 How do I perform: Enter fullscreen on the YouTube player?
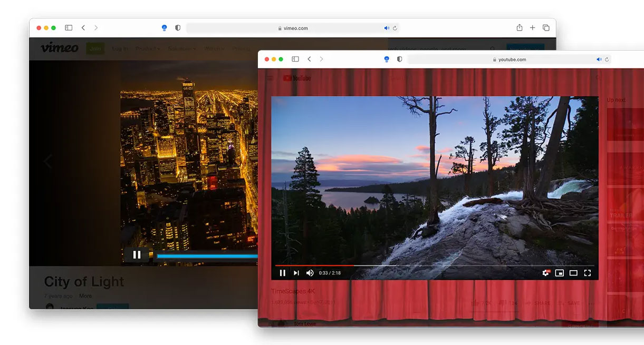coord(588,273)
